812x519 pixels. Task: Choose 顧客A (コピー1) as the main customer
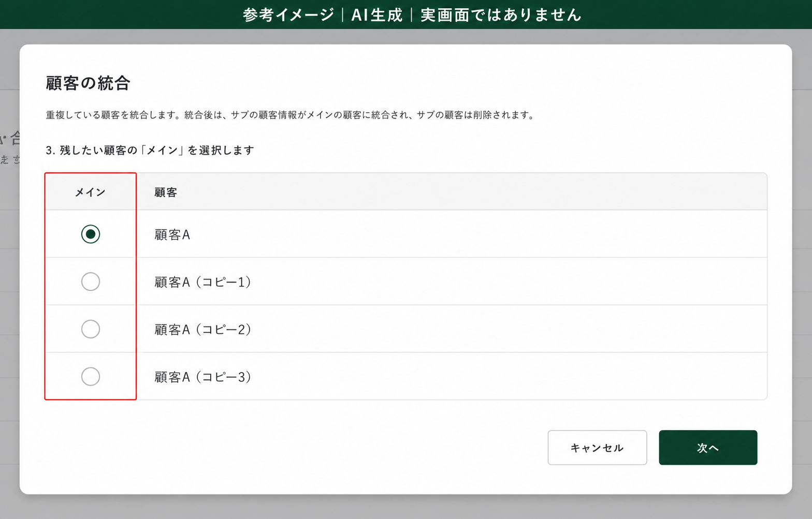click(x=91, y=281)
